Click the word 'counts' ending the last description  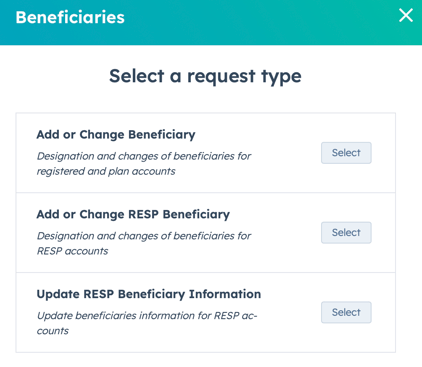(53, 331)
